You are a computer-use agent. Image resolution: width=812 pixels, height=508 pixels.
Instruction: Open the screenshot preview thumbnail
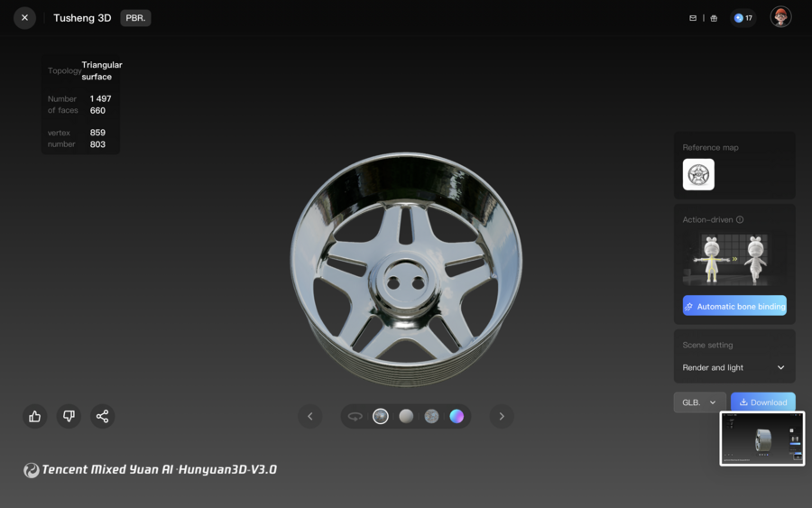tap(761, 439)
